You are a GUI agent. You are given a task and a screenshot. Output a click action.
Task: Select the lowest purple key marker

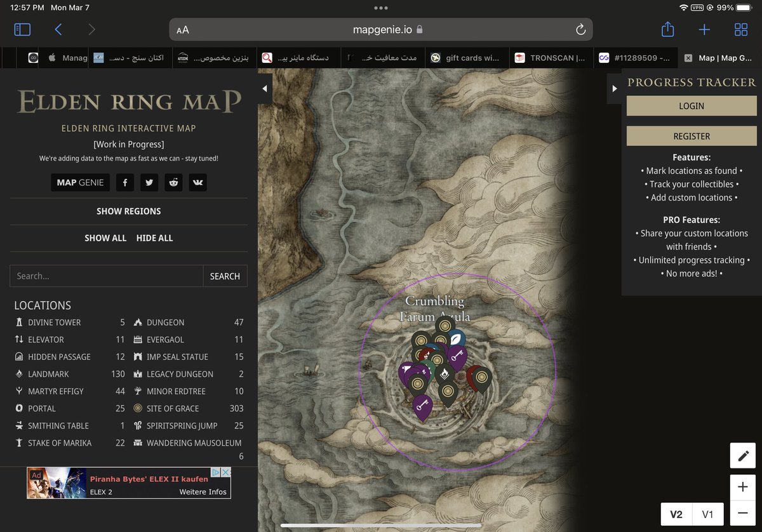(422, 406)
